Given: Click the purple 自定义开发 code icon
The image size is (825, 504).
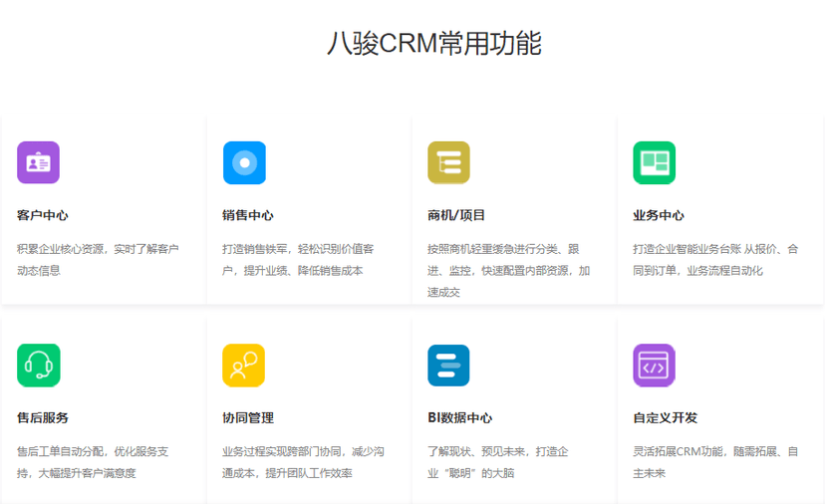Looking at the screenshot, I should pos(654,366).
